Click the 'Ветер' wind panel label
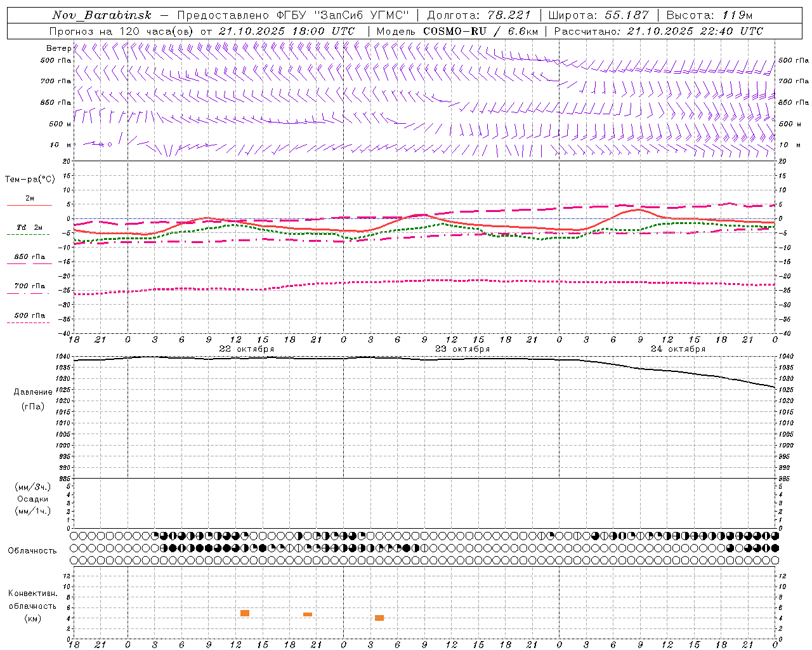The height and width of the screenshot is (650, 812). tap(58, 48)
